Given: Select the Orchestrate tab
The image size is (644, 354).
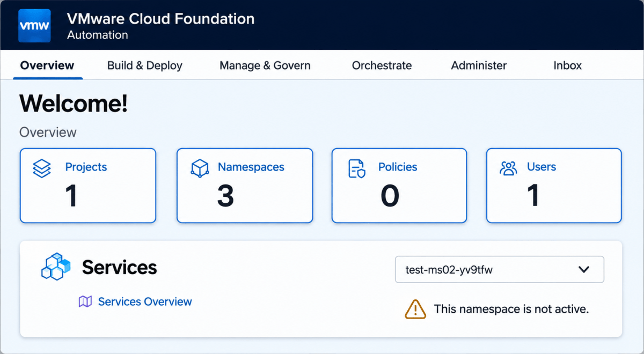Looking at the screenshot, I should pyautogui.click(x=382, y=65).
